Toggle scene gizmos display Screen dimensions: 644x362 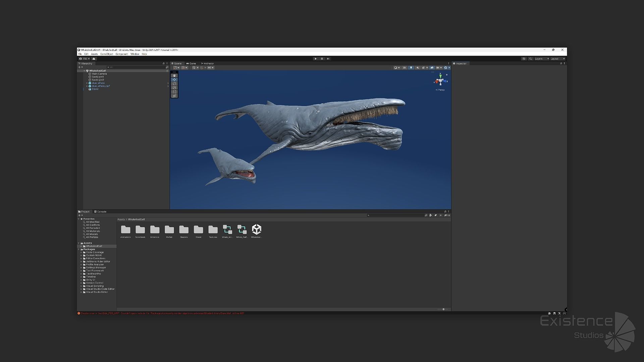click(445, 68)
